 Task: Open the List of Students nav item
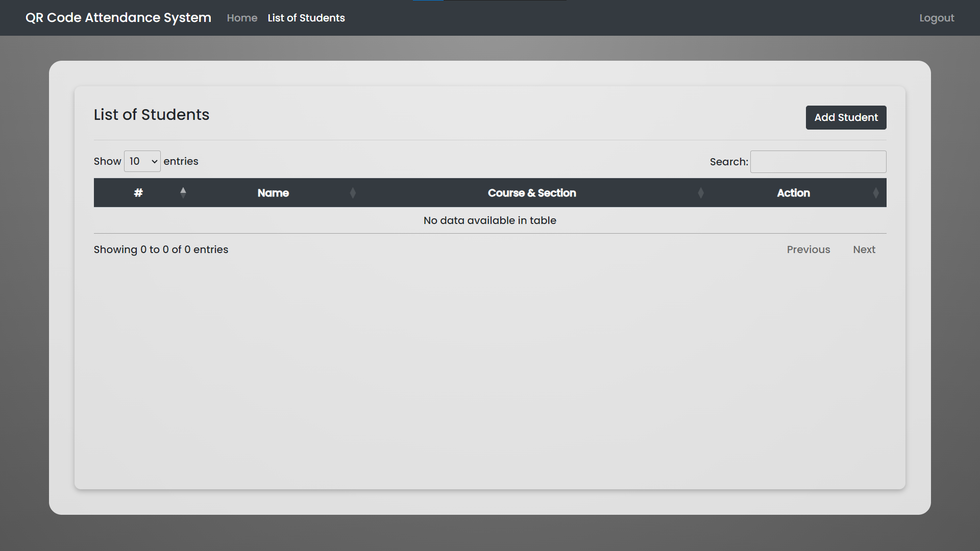(306, 18)
